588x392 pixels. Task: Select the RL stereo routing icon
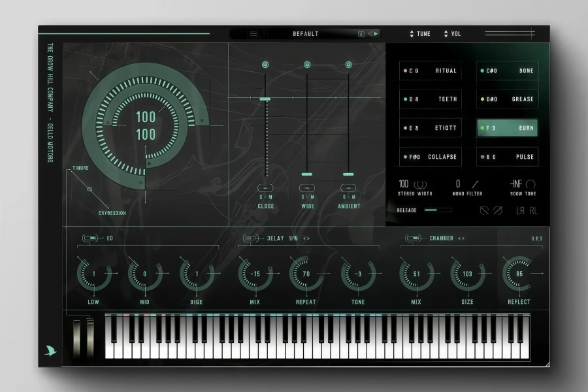click(533, 211)
